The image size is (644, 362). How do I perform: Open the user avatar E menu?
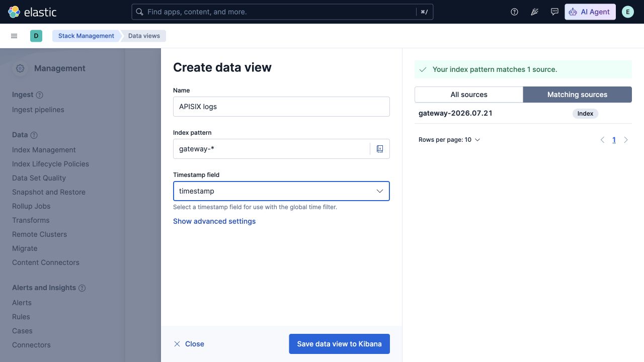(x=628, y=12)
